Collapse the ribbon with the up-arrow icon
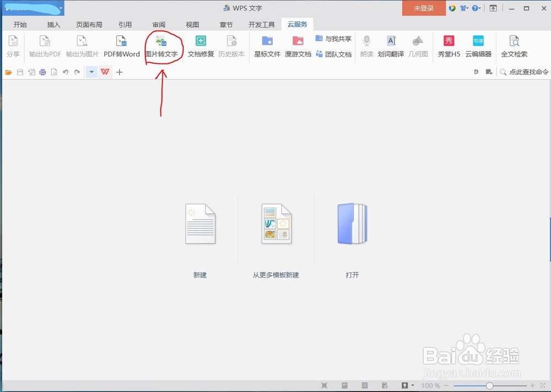Screen dimensions: 551x392 click(493, 8)
